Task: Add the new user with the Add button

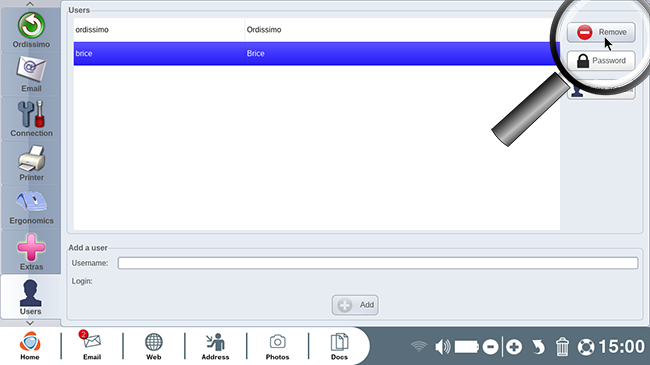Action: [x=355, y=305]
